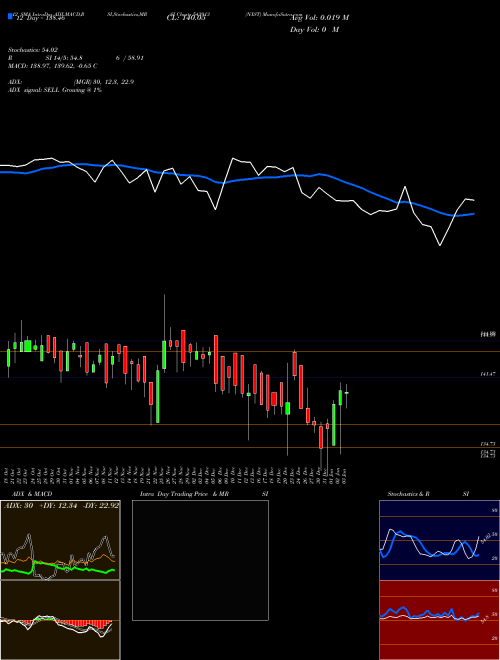500x660 pixels.
Task: Click the 'Day Vol: 0 M' label
Action: point(314,30)
